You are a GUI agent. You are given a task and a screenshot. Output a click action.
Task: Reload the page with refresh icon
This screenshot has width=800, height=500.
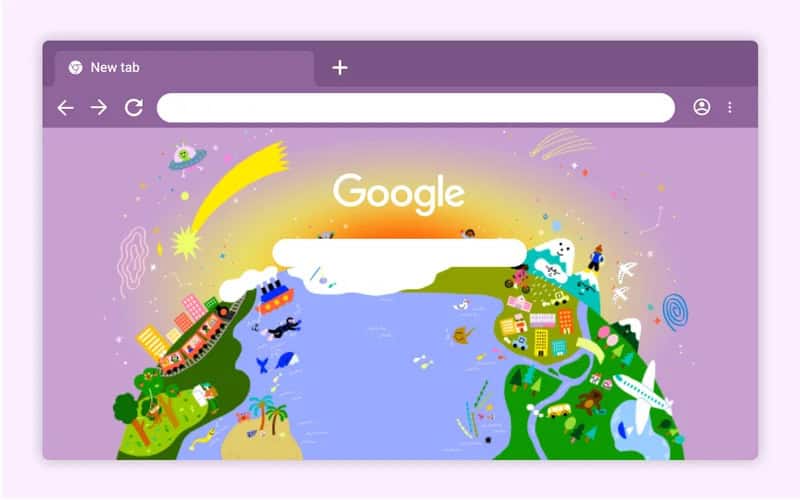[134, 108]
